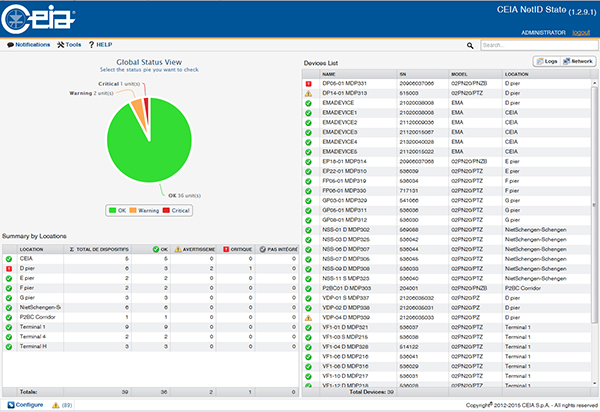Open Configure at the bottom left
Screen dimensions: 600x412
click(x=25, y=405)
